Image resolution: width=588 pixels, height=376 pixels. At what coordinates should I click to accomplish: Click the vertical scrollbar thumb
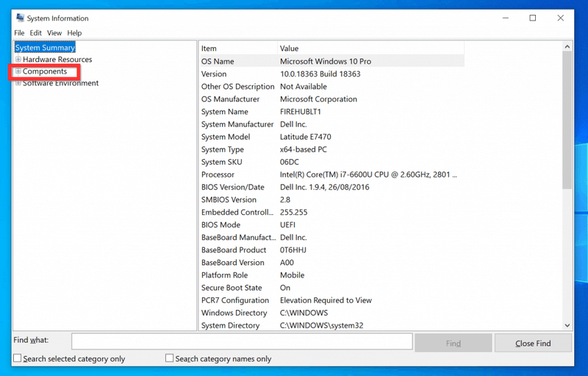pyautogui.click(x=567, y=120)
